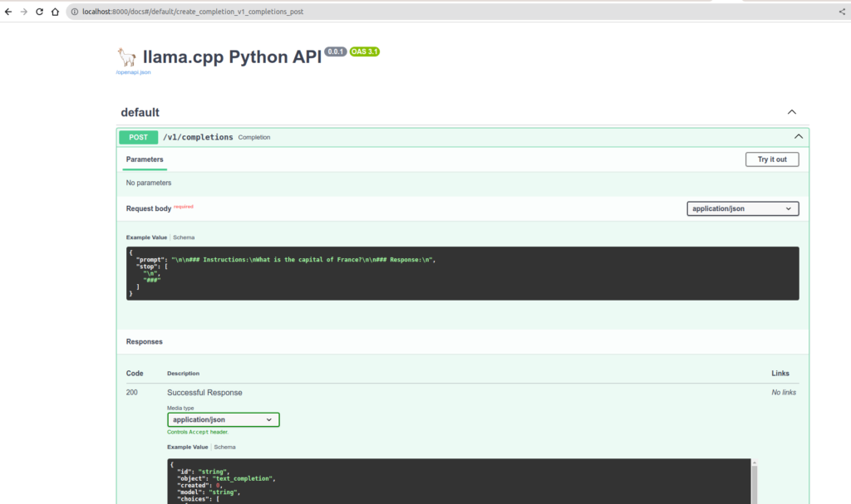This screenshot has width=851, height=504.
Task: Open the /openapi.json link
Action: tap(133, 72)
